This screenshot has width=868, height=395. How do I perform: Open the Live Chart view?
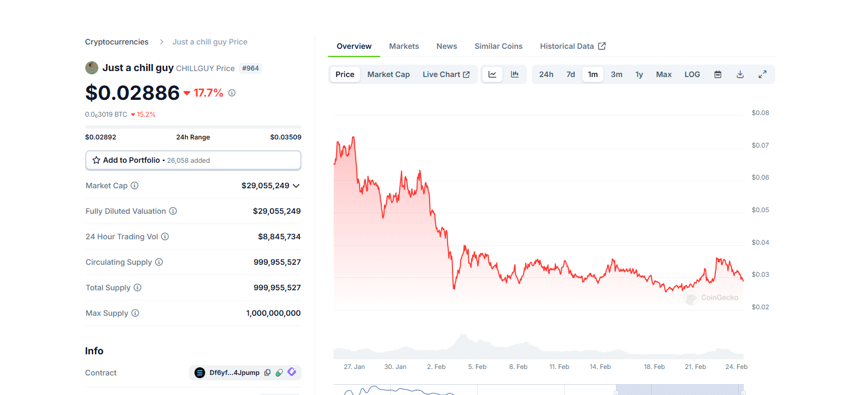point(446,74)
